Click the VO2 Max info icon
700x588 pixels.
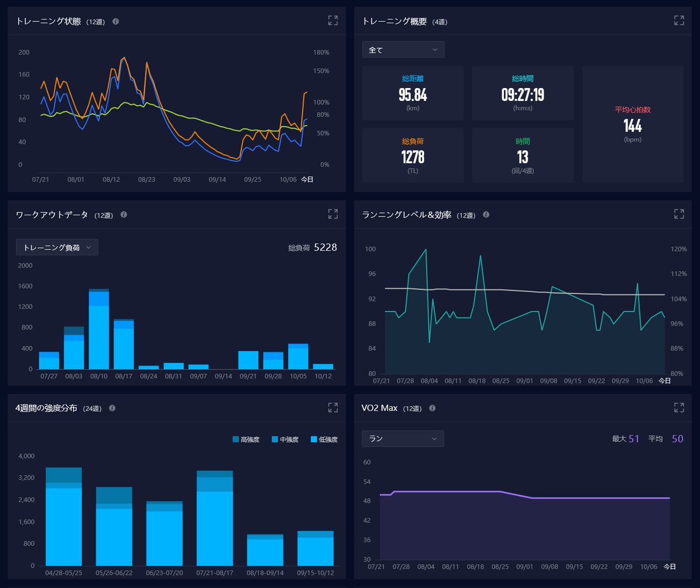pyautogui.click(x=432, y=408)
